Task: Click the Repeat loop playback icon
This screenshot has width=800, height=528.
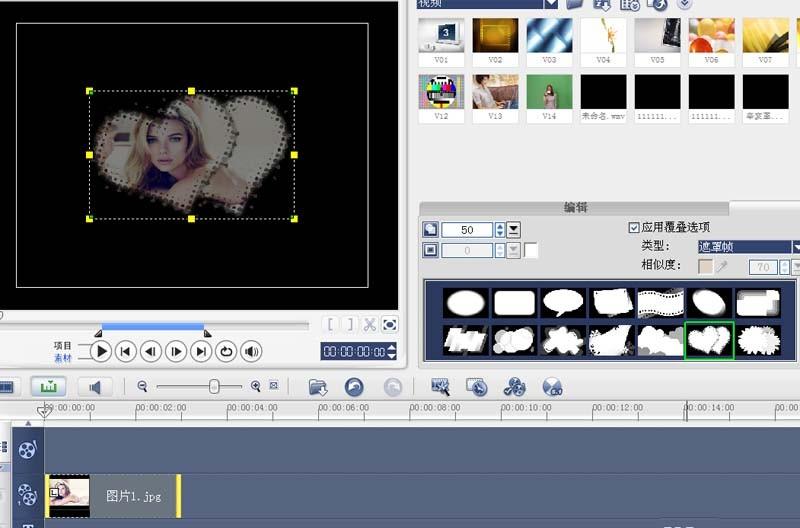Action: click(x=226, y=351)
